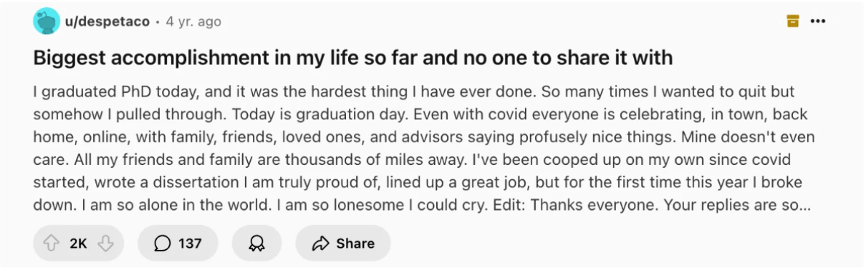This screenshot has width=868, height=276.
Task: Click the archived post box icon
Action: pyautogui.click(x=792, y=22)
